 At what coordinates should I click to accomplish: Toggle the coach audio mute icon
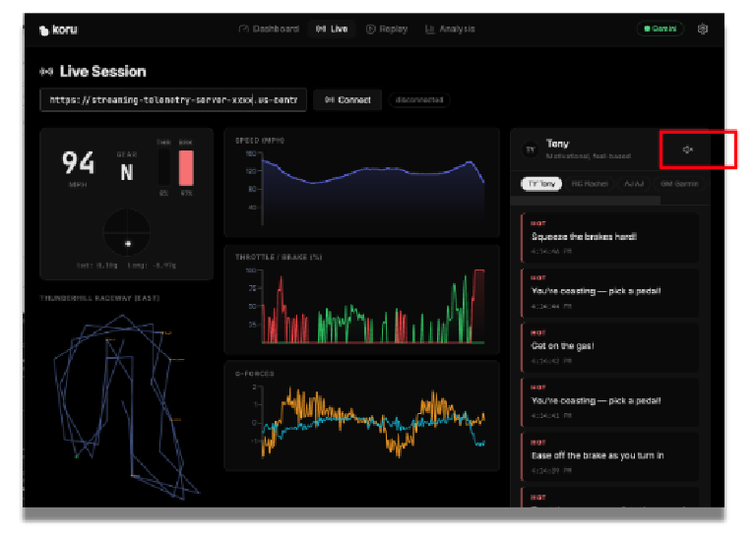click(688, 149)
